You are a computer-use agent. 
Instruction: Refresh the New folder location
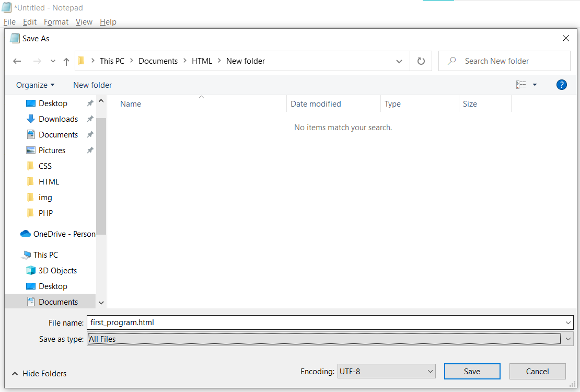(x=421, y=61)
